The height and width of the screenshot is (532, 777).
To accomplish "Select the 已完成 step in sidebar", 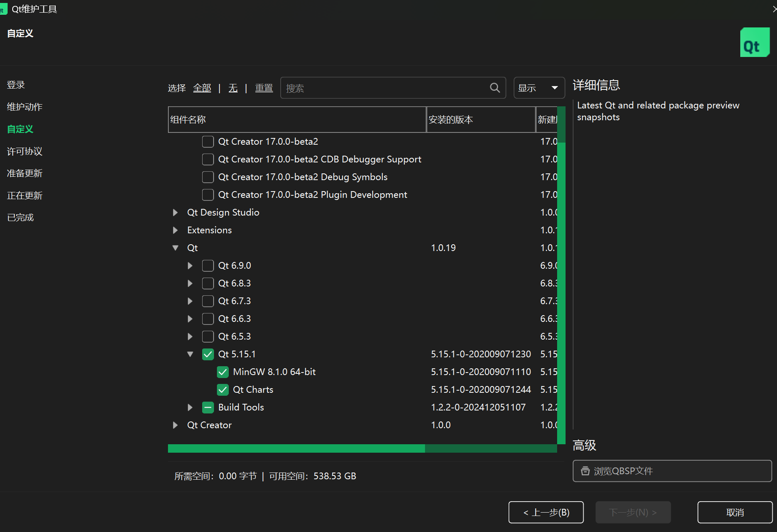I will 20,218.
